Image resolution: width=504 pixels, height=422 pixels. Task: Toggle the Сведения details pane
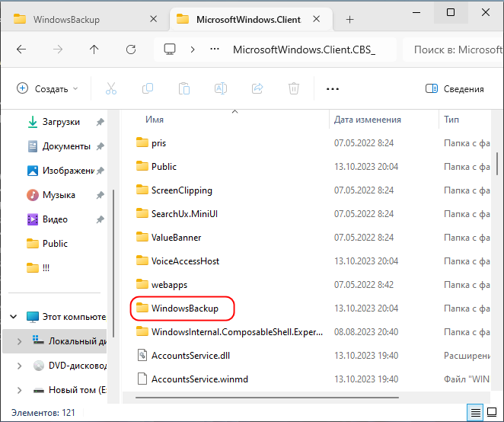455,89
